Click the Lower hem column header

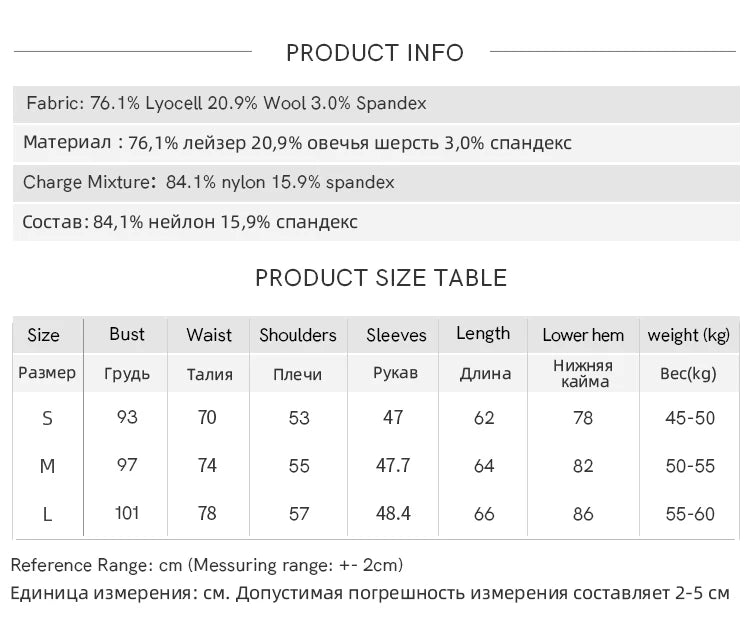pos(583,335)
